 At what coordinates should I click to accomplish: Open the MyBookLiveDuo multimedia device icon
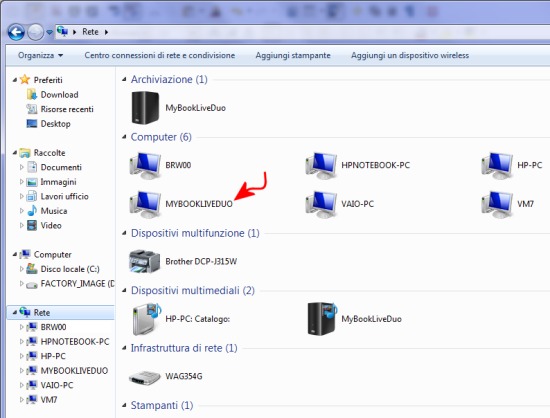322,319
